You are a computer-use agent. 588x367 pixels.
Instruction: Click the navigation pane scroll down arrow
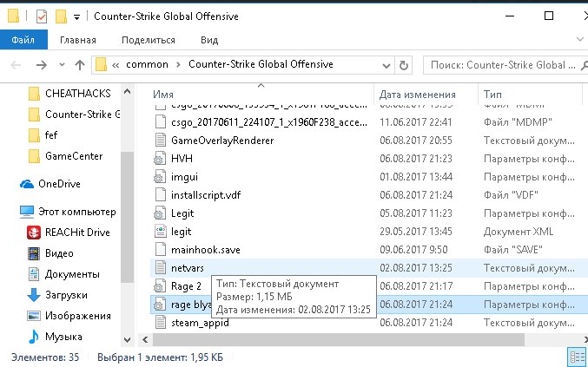point(127,340)
